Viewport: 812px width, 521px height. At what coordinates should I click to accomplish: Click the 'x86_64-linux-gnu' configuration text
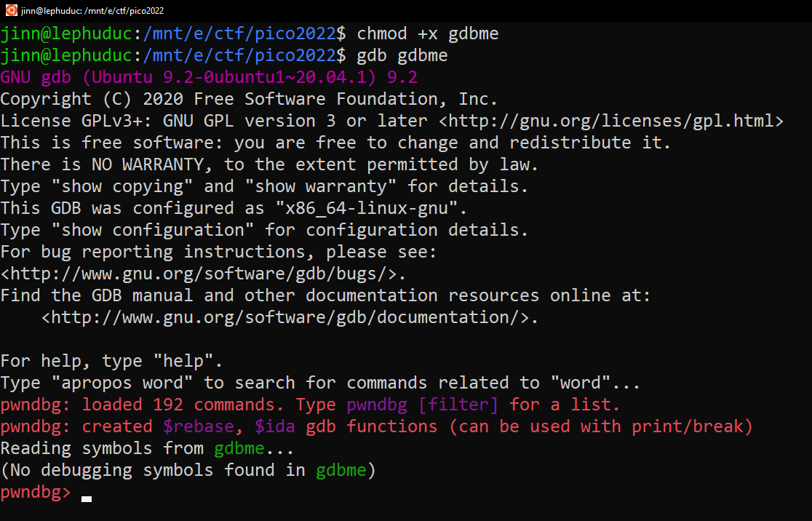coord(367,209)
